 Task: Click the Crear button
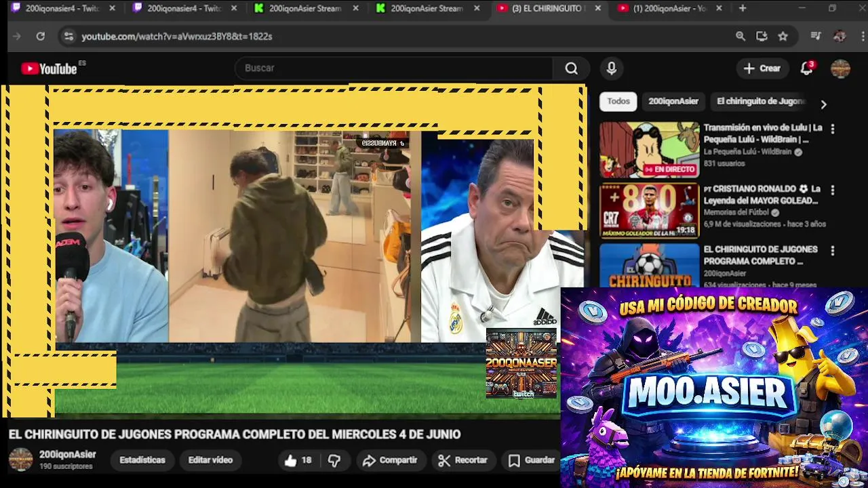click(x=762, y=68)
